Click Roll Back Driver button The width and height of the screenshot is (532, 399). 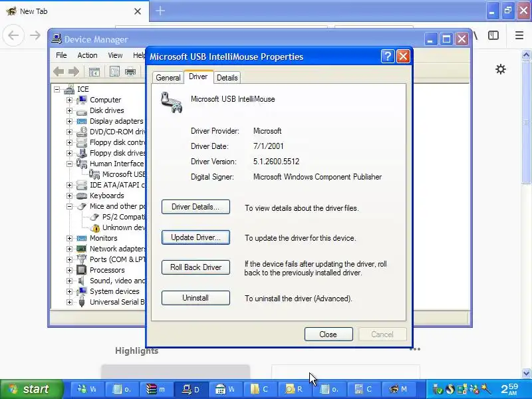tap(196, 267)
